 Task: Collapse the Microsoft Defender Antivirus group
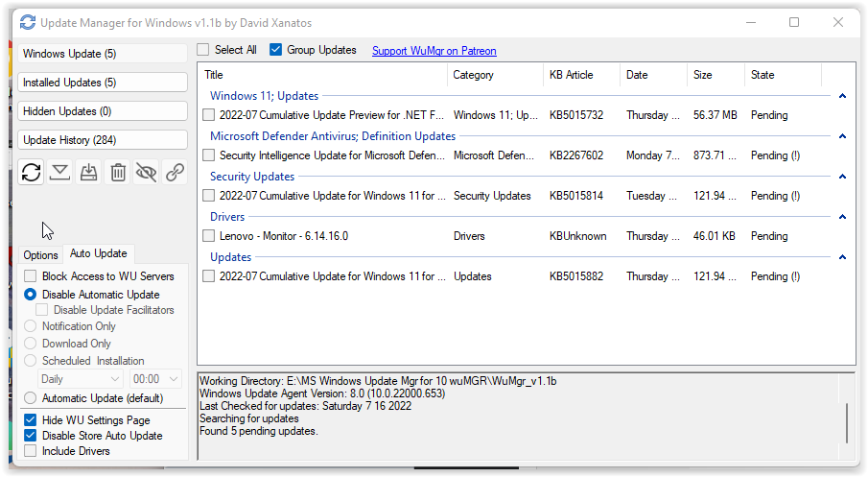point(842,136)
